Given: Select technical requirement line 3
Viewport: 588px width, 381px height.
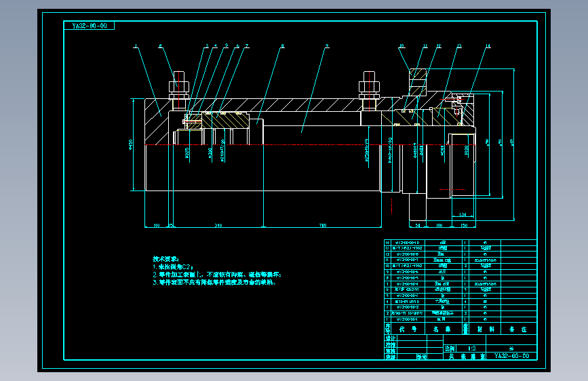Looking at the screenshot, I should pos(214,283).
